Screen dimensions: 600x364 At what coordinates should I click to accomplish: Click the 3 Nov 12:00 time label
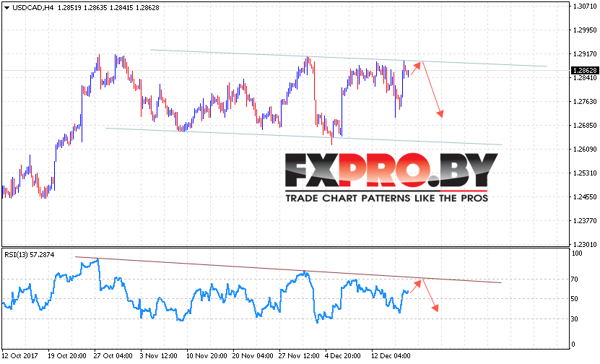[x=158, y=356]
